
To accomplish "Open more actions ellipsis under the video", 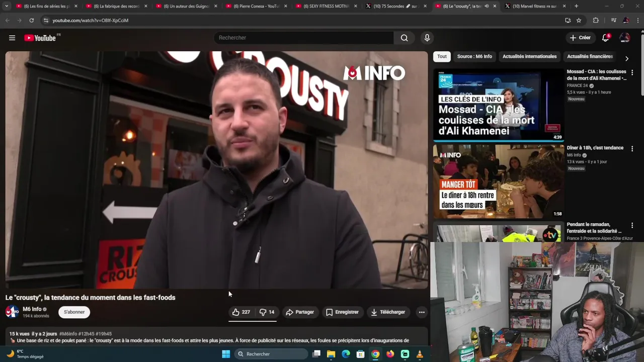I will 422,312.
